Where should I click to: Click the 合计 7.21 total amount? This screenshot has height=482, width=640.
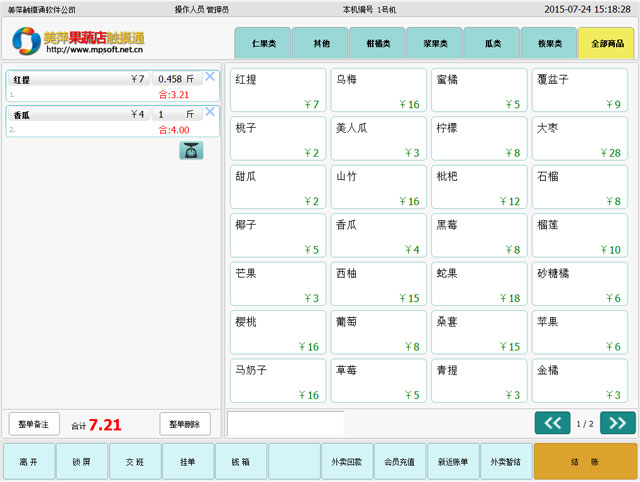click(x=96, y=425)
